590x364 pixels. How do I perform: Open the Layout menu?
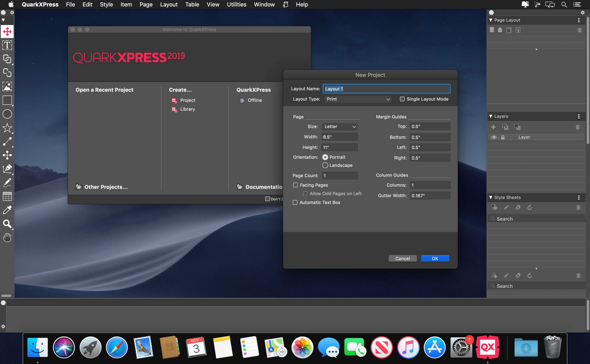pyautogui.click(x=169, y=5)
